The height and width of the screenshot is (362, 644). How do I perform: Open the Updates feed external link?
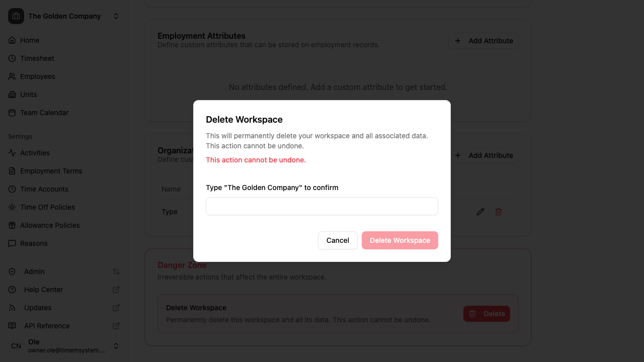point(116,308)
